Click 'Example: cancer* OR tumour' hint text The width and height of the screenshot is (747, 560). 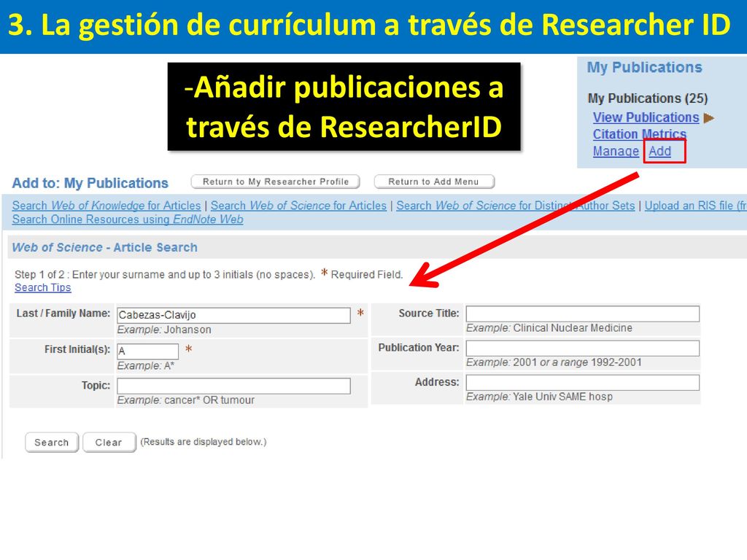(x=186, y=400)
